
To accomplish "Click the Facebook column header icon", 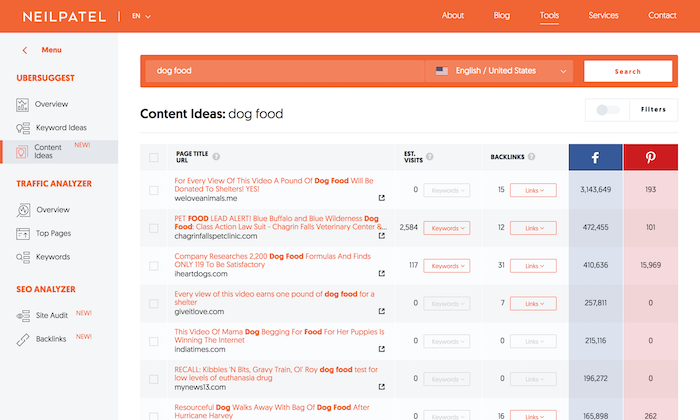I will click(595, 157).
